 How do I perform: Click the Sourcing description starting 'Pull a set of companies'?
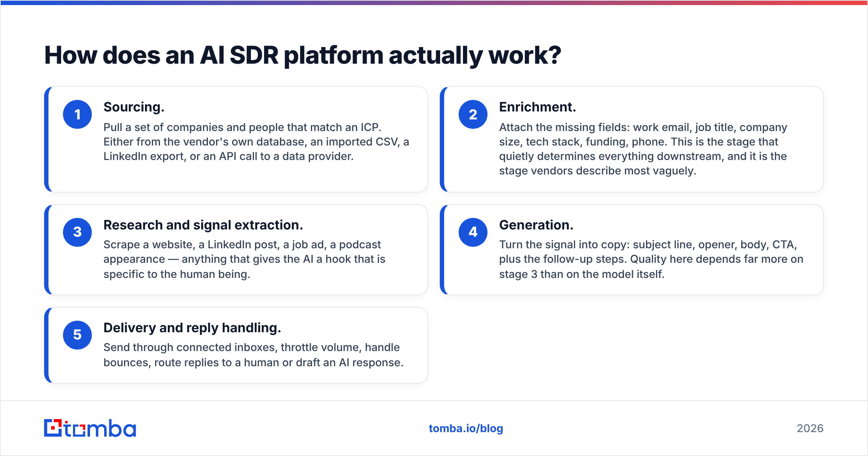(256, 142)
